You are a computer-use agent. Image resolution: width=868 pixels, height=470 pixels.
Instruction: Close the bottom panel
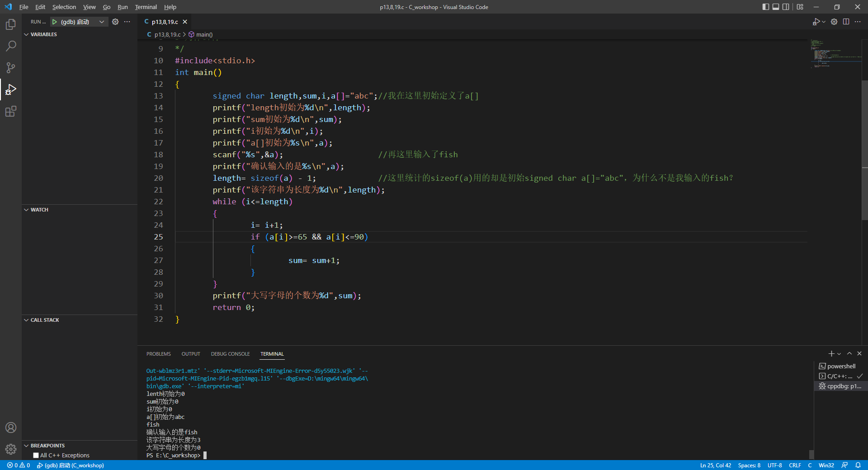pyautogui.click(x=859, y=354)
